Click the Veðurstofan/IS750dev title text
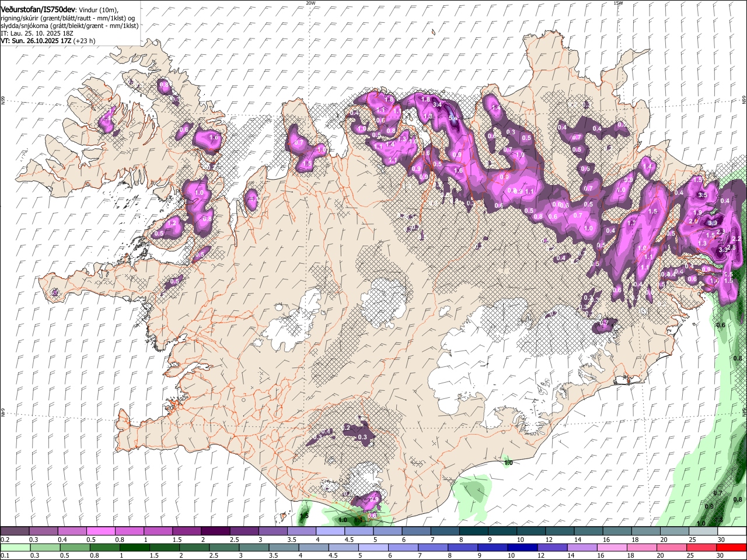 point(38,9)
